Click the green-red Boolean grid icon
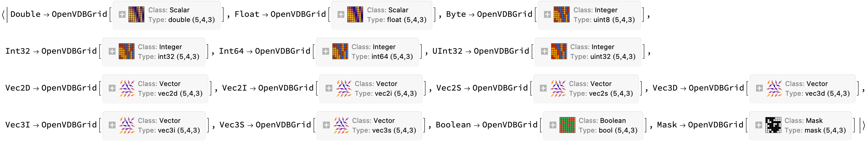Viewport: 868px width, 141px height. pyautogui.click(x=567, y=125)
